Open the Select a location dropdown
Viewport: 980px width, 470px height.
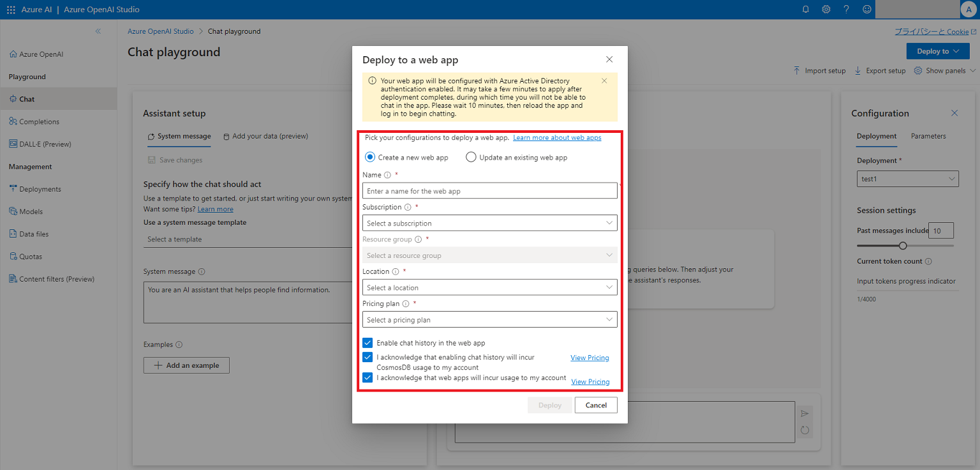[x=489, y=287]
